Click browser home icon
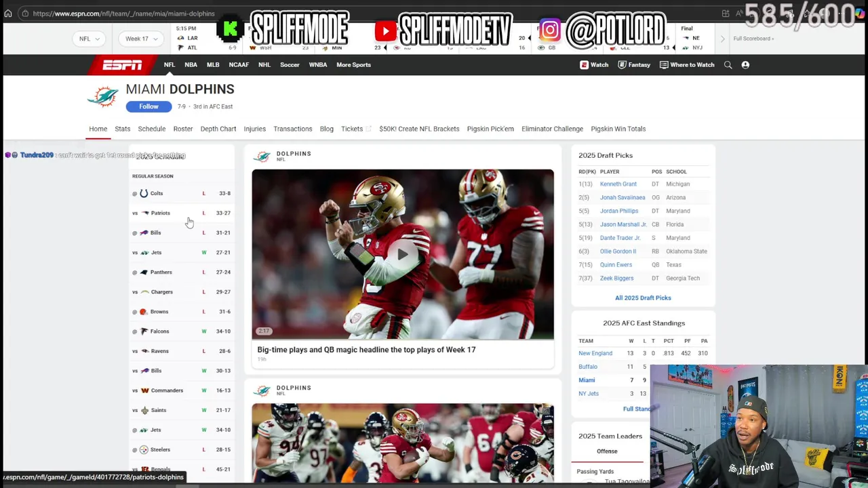 [x=8, y=13]
